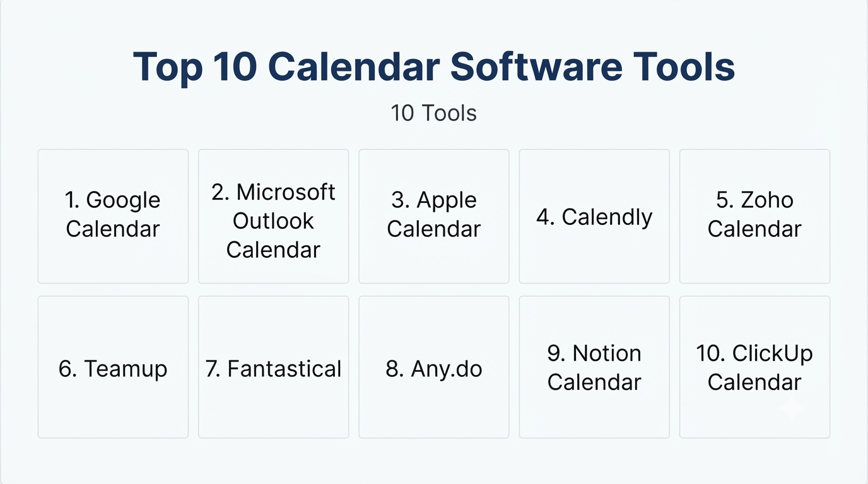Click 'Calendar' text beneath '10. ClickUp'
The width and height of the screenshot is (868, 484).
pyautogui.click(x=754, y=382)
